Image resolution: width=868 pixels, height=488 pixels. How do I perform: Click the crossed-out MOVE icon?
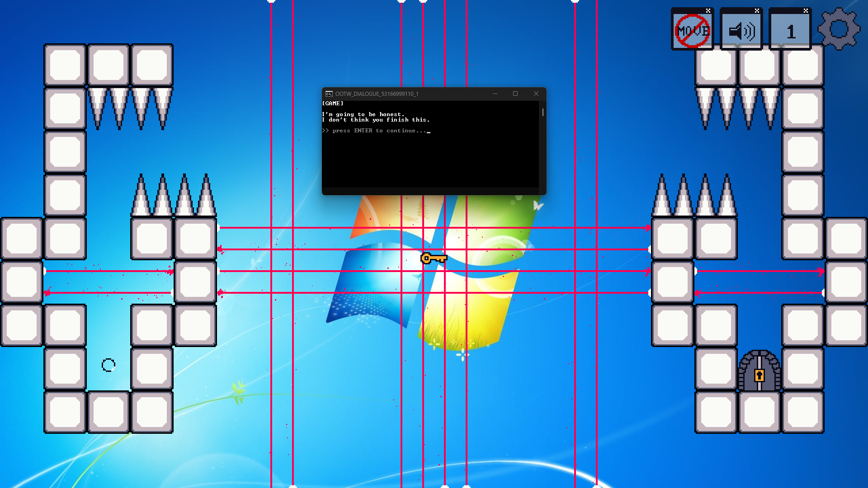(x=692, y=31)
